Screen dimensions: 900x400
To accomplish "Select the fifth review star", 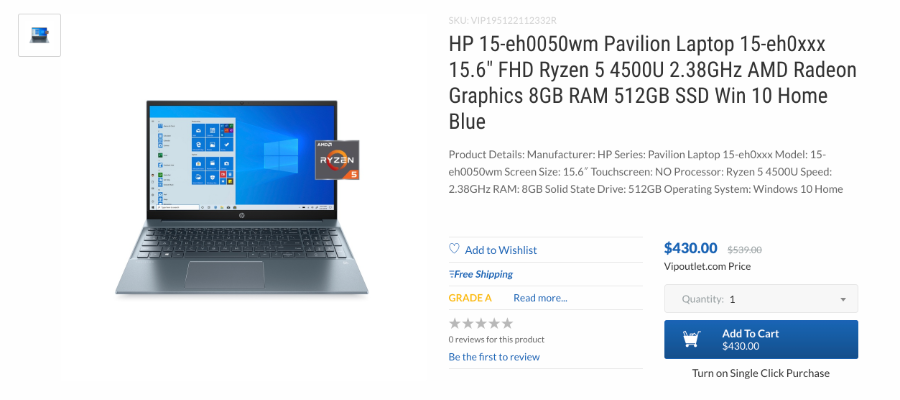I will tap(507, 323).
